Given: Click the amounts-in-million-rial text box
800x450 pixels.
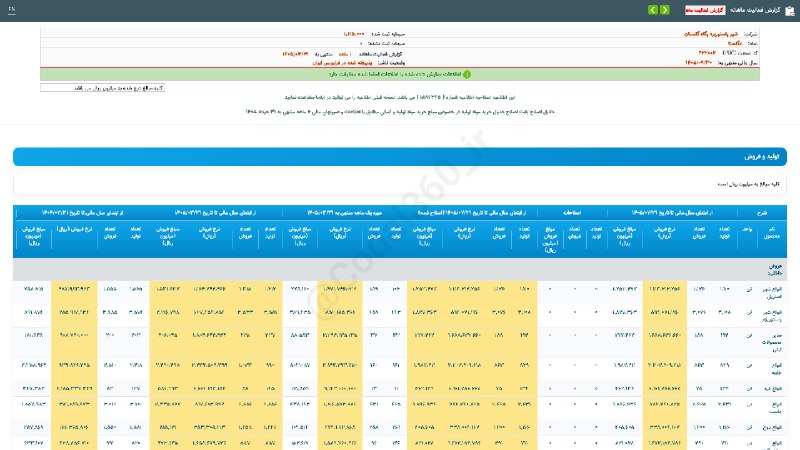Looking at the screenshot, I should [x=102, y=88].
